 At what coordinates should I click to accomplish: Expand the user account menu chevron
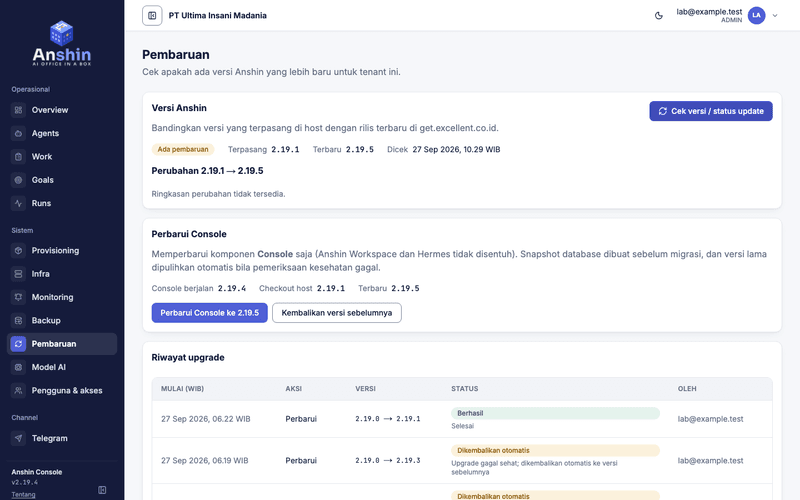(775, 16)
